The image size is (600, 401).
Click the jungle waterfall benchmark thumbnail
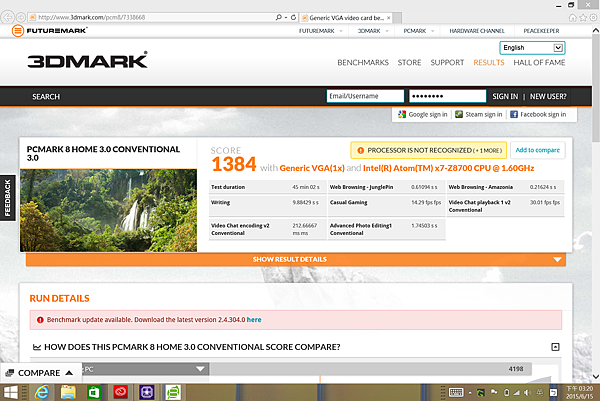pyautogui.click(x=109, y=210)
